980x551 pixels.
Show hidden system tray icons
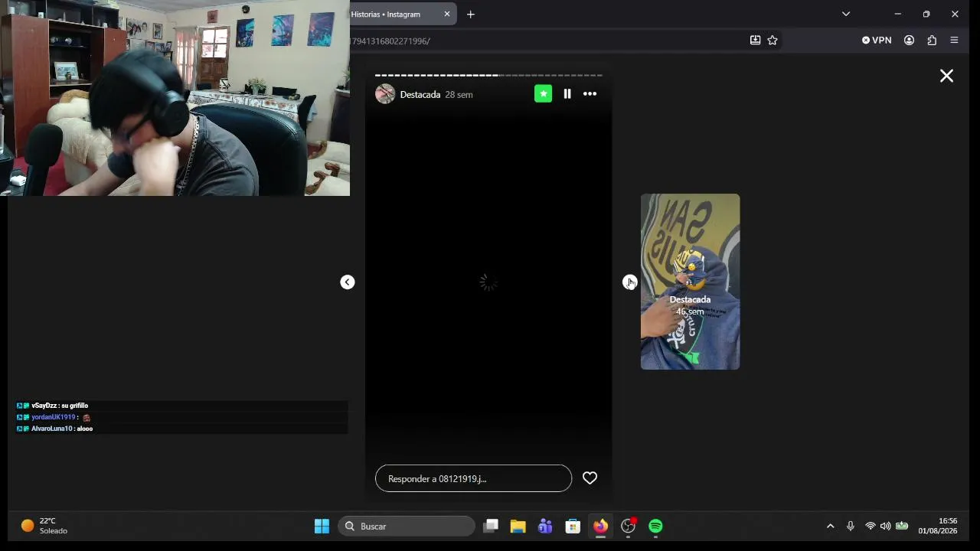pyautogui.click(x=830, y=527)
